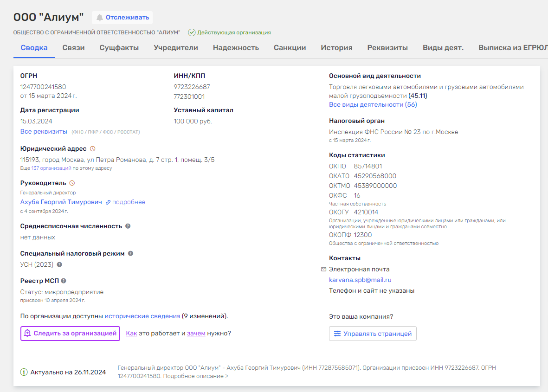This screenshot has height=392, width=548.
Task: Click OGRN number 1247700241580
Action: [x=43, y=87]
